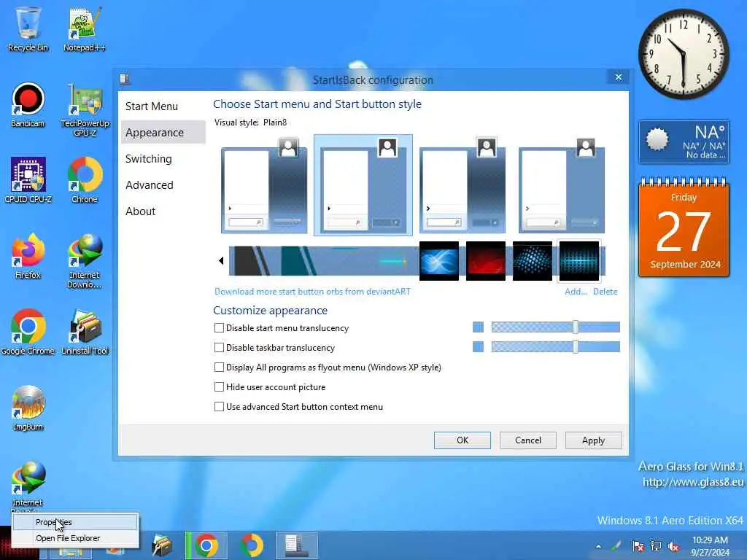Screen dimensions: 747x560
Task: Click start menu color swatch square
Action: click(478, 327)
